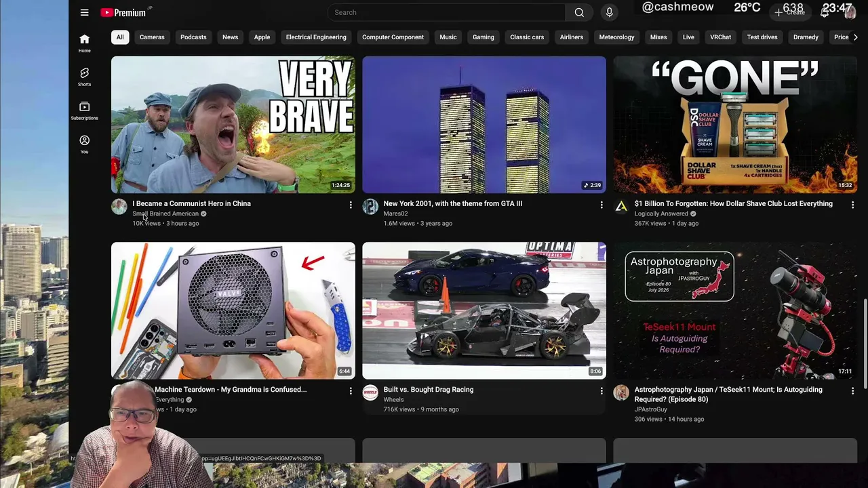
Task: Filter feed by Podcasts
Action: pos(193,37)
